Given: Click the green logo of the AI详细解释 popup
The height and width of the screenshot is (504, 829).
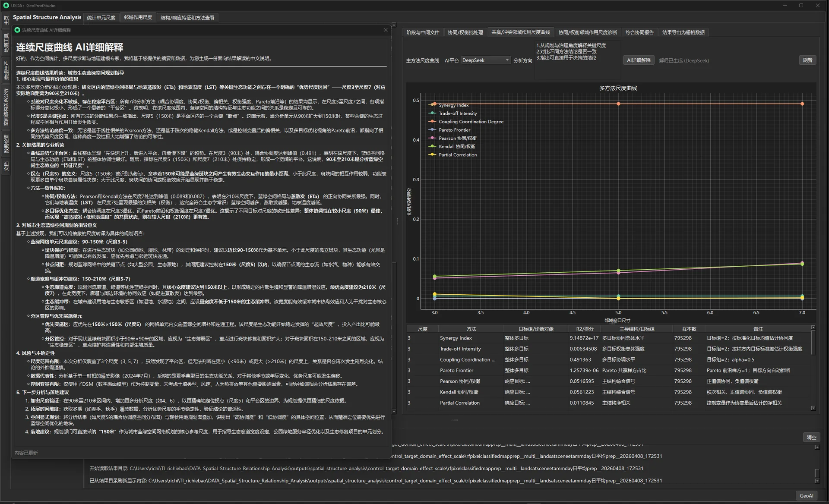Looking at the screenshot, I should click(17, 30).
